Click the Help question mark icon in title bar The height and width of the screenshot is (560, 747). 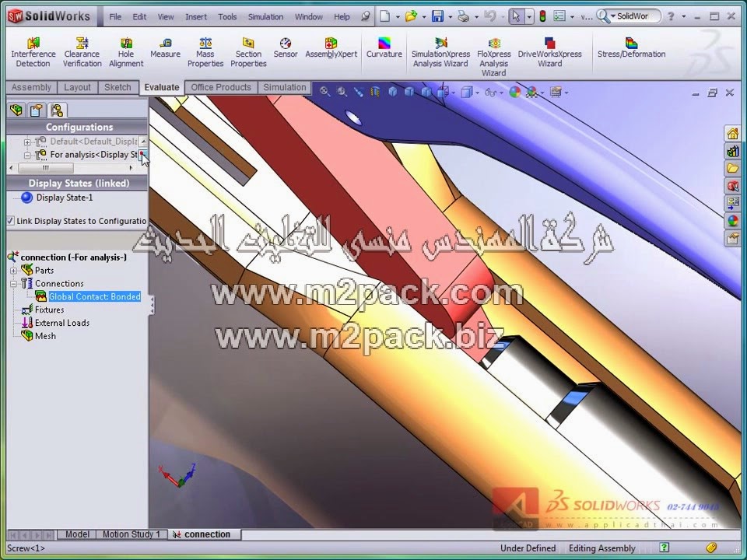pos(671,16)
